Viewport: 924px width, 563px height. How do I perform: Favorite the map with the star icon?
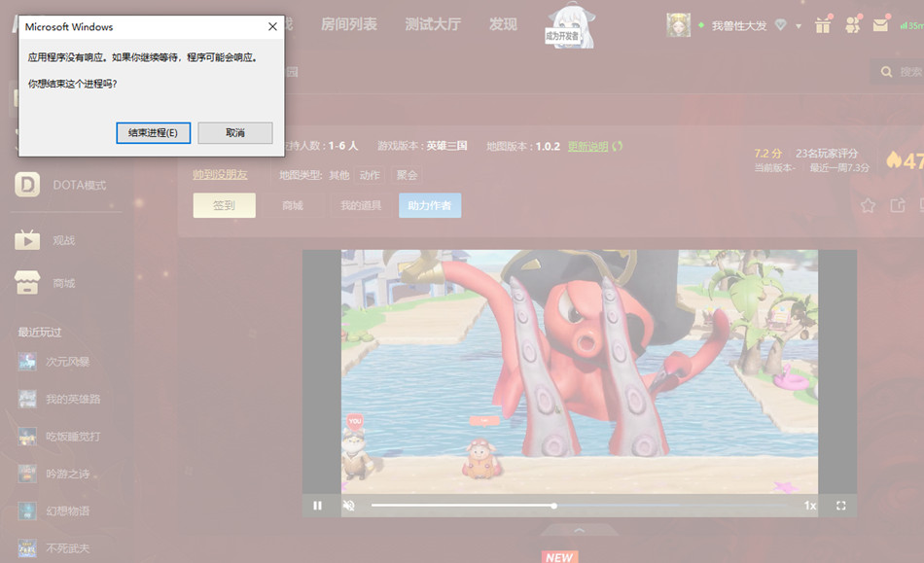868,205
